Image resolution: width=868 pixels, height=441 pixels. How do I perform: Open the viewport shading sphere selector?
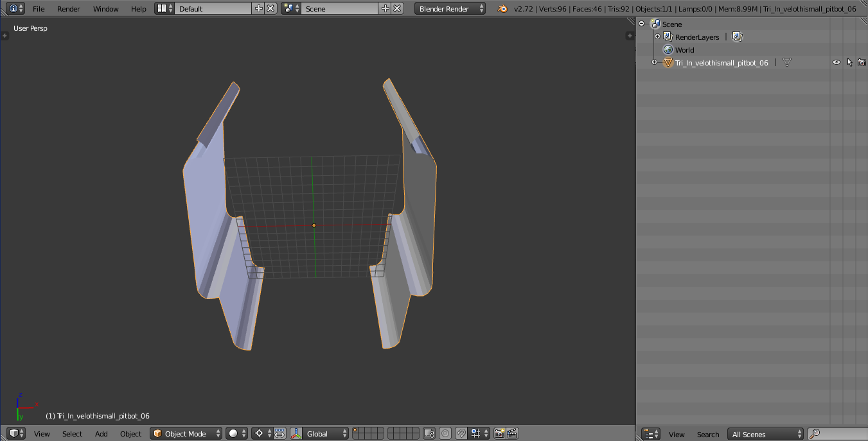(237, 433)
